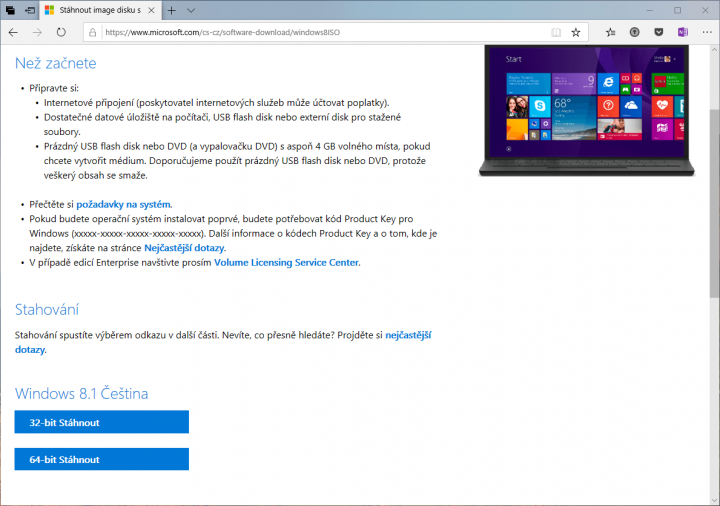Open the Favorites hub
This screenshot has width=720, height=506.
[610, 32]
